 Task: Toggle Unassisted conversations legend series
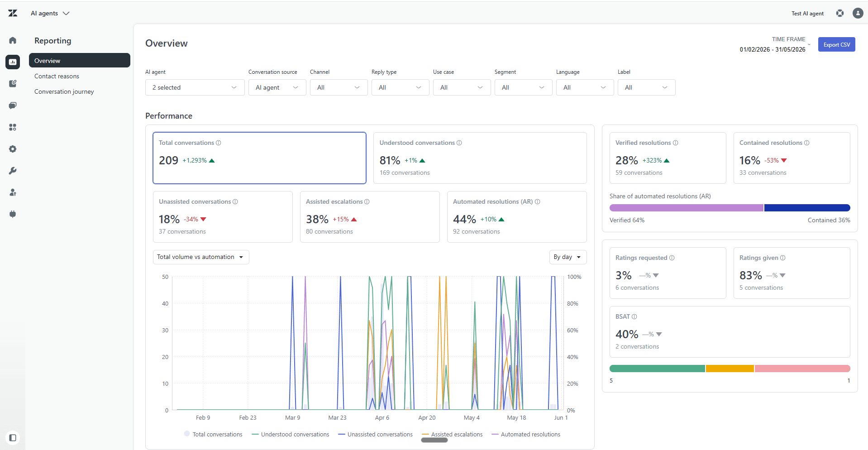[376, 434]
